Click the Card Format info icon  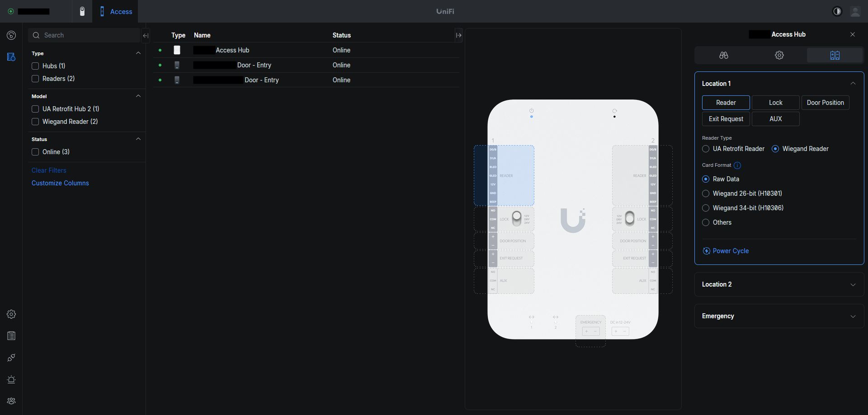tap(737, 165)
